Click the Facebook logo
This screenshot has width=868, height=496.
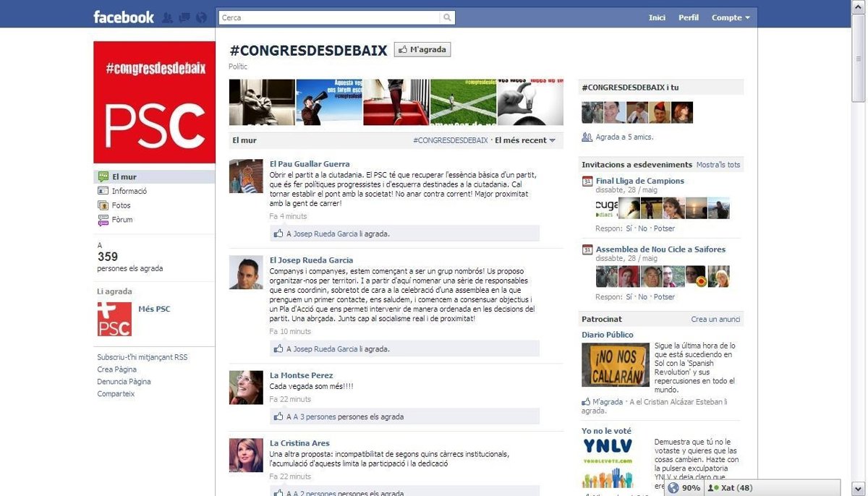(x=124, y=17)
